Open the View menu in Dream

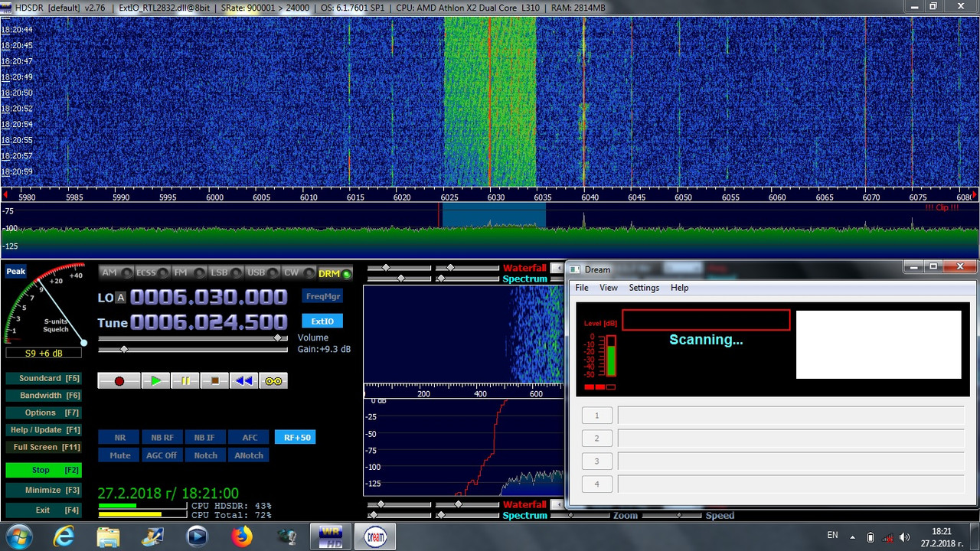[x=609, y=288]
